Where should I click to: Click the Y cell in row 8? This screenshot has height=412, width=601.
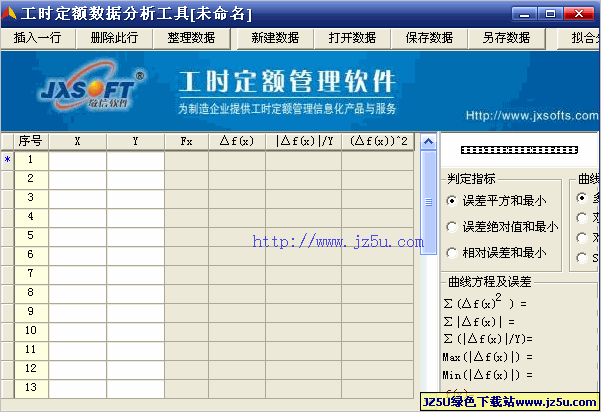click(135, 293)
